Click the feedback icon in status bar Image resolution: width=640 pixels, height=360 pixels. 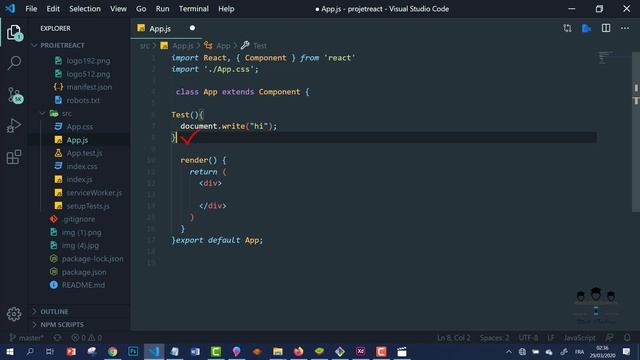pos(609,338)
